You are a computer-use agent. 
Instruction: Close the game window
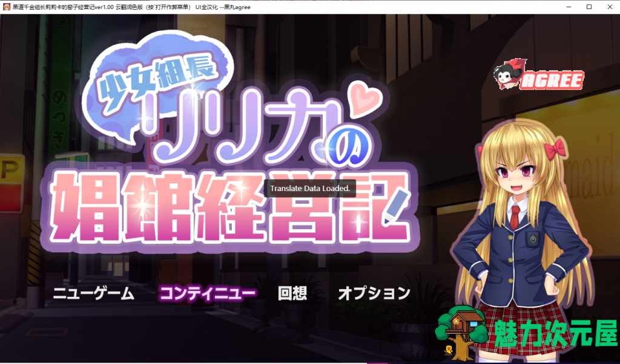[610, 7]
